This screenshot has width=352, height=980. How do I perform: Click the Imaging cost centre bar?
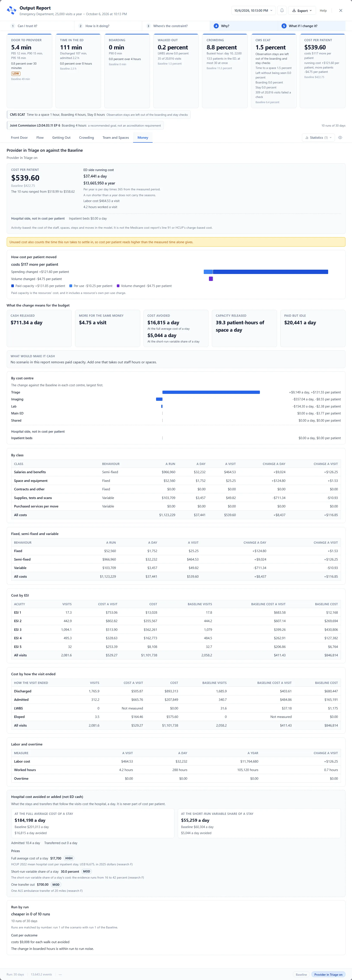(x=159, y=399)
